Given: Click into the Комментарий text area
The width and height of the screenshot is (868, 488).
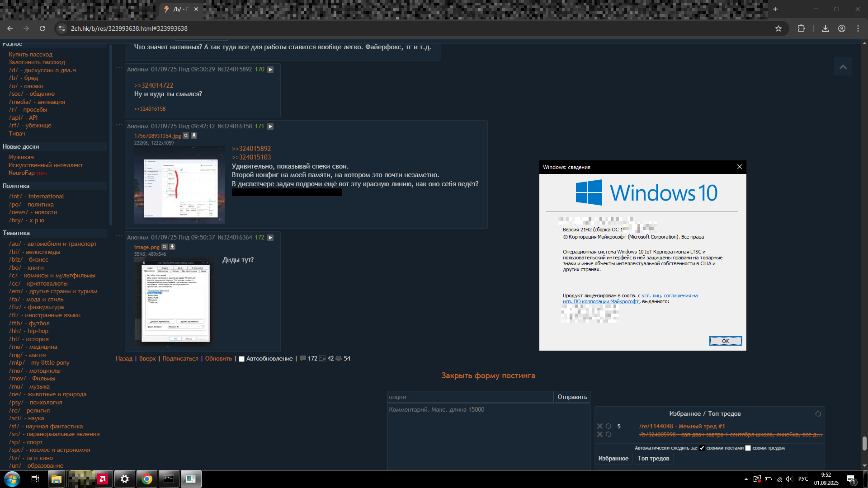Looking at the screenshot, I should pos(488,437).
